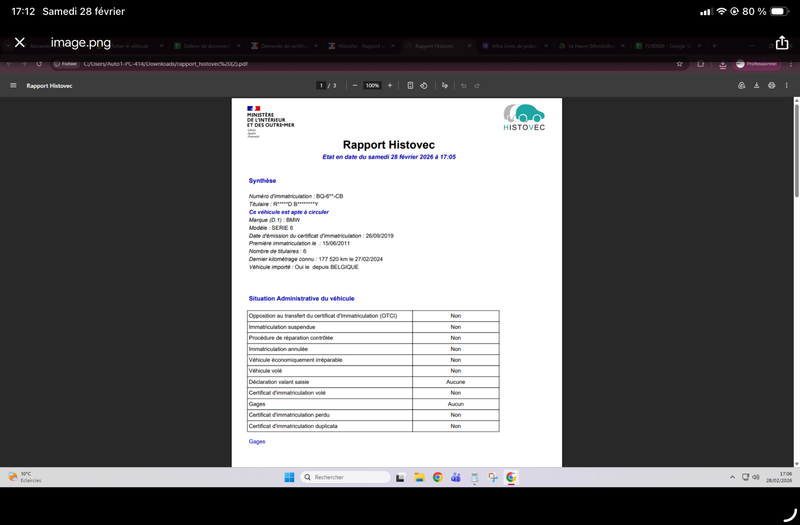The width and height of the screenshot is (800, 525).
Task: Click the PDF page number field
Action: click(x=321, y=86)
